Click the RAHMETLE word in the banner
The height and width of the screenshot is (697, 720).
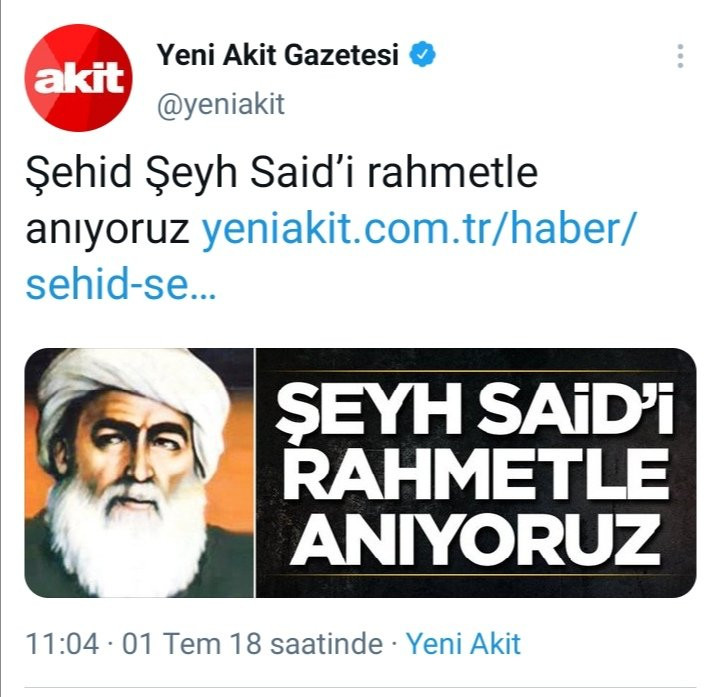click(476, 474)
